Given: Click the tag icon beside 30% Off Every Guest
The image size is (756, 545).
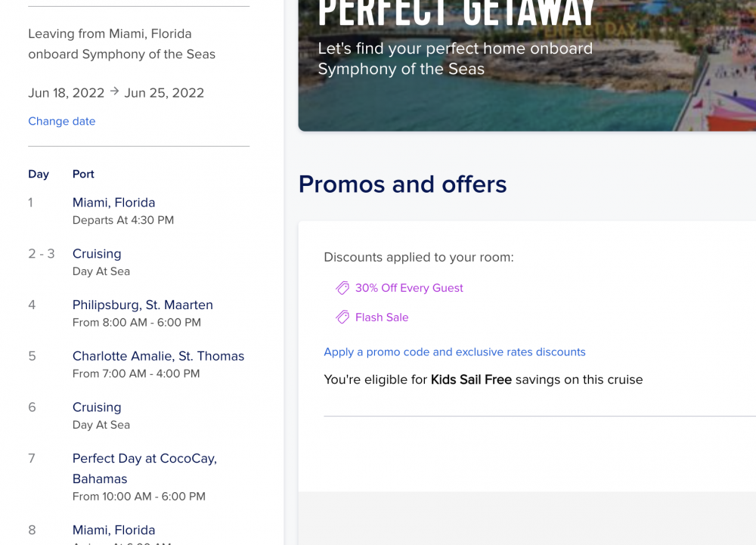Looking at the screenshot, I should coord(342,288).
